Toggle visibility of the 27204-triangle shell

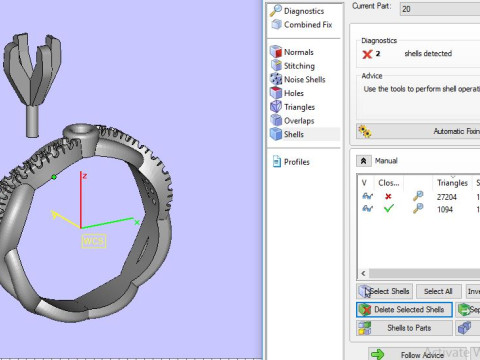tap(367, 196)
